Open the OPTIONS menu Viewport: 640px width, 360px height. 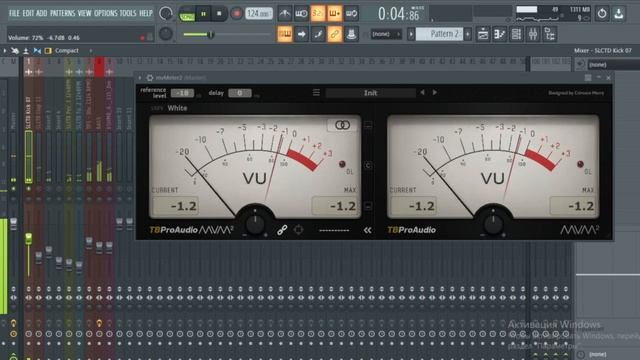tap(106, 13)
